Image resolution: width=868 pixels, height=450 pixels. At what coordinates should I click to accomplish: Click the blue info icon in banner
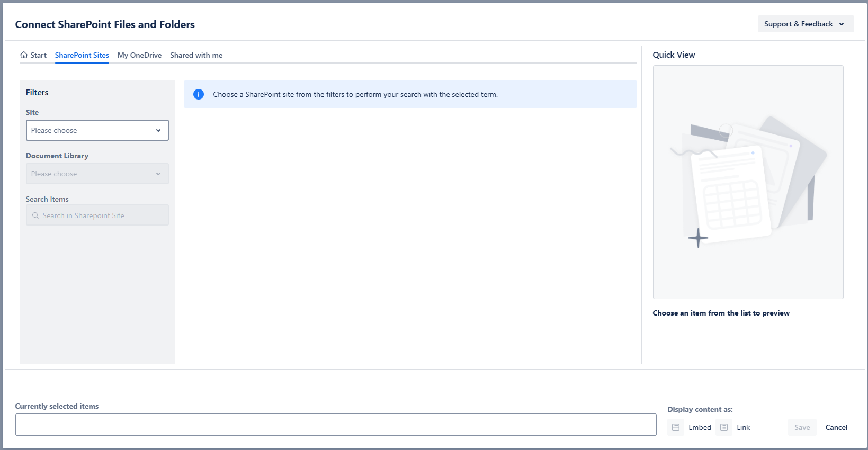tap(199, 94)
